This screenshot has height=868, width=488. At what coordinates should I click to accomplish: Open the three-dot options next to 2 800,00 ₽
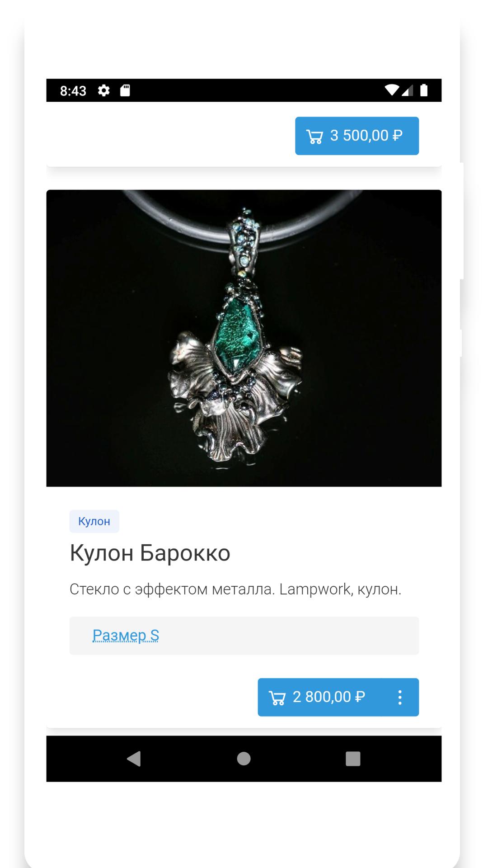click(x=400, y=697)
